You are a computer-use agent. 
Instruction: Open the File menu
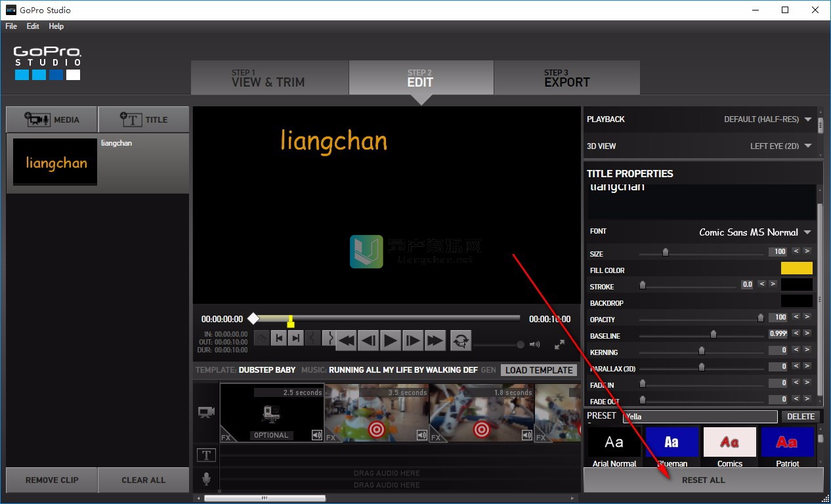(x=11, y=26)
